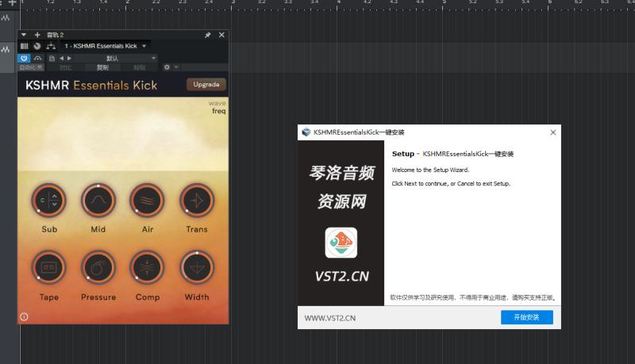Toggle the plugin power bypass button
Viewport: 635px width, 364px height.
pyautogui.click(x=24, y=58)
